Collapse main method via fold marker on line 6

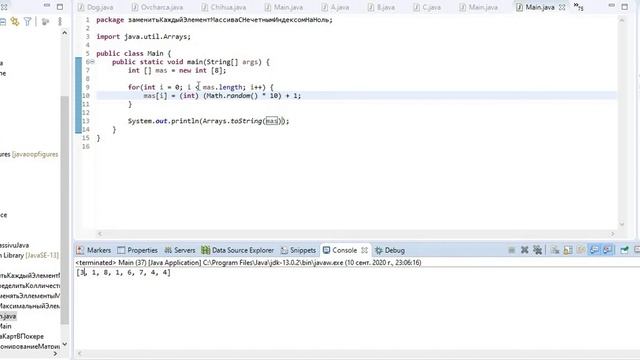coord(93,62)
